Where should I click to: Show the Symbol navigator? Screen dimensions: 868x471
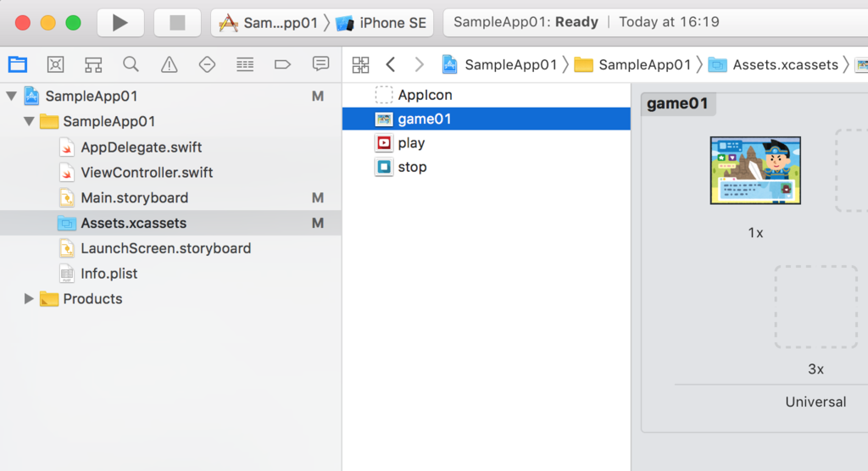click(93, 64)
